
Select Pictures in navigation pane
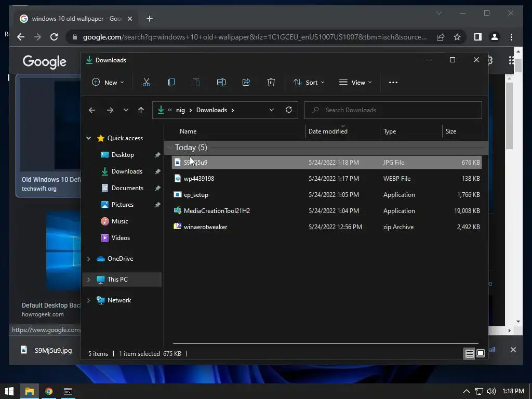coord(123,205)
